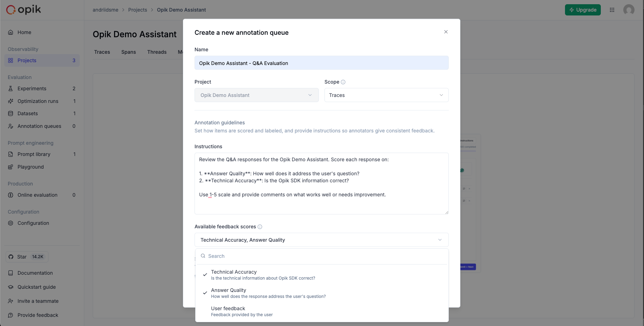
Task: Open the apps grid icon
Action: tap(612, 10)
